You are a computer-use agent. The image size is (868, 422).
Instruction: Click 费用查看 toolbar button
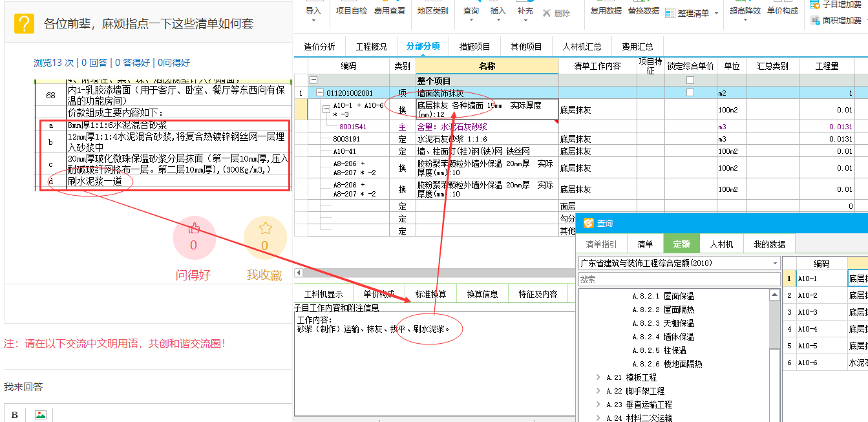coord(390,11)
